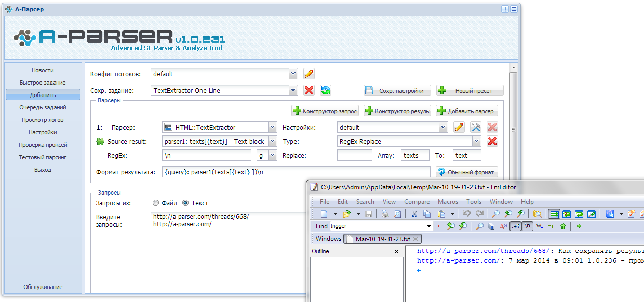The width and height of the screenshot is (644, 302).
Task: Cut the selection in EmEditor toolbar
Action: [414, 214]
